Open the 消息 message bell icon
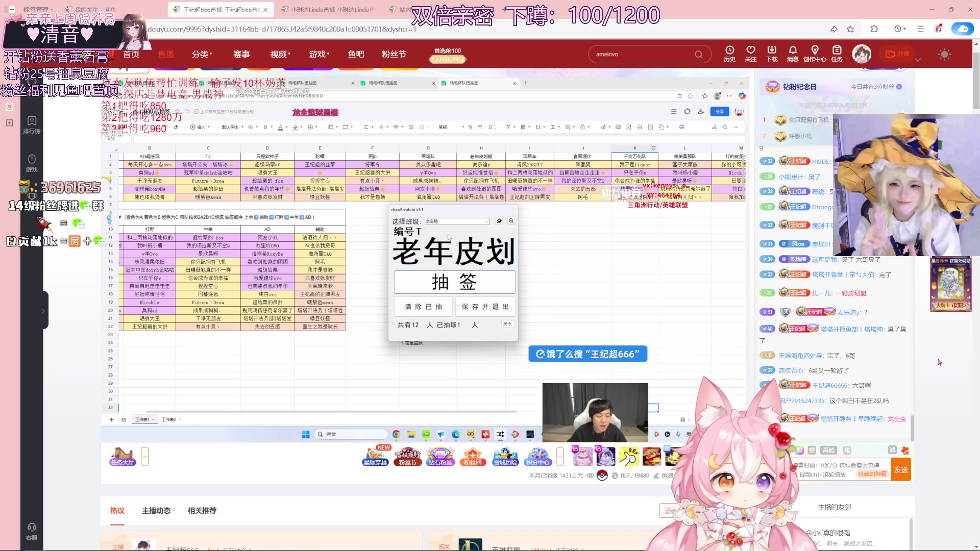 (793, 54)
